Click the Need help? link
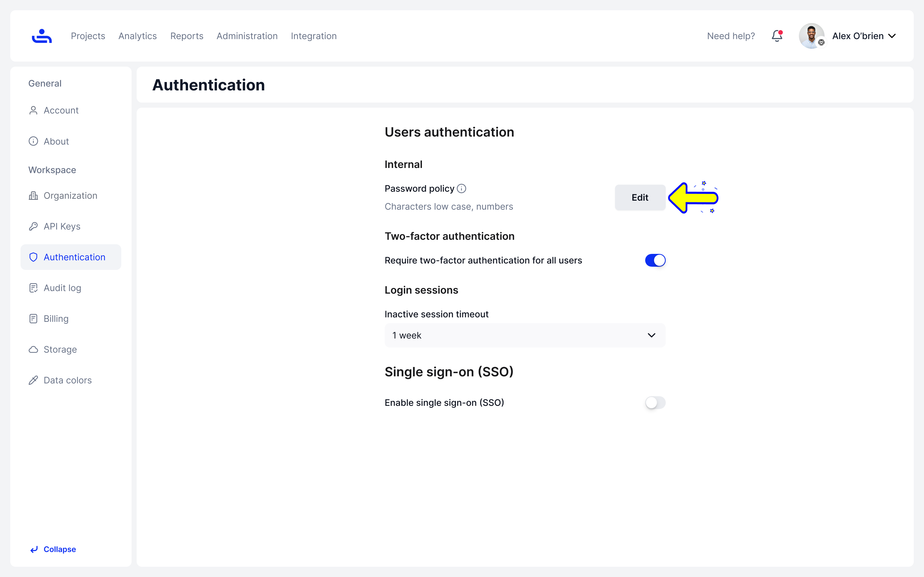This screenshot has width=924, height=577. click(x=731, y=36)
